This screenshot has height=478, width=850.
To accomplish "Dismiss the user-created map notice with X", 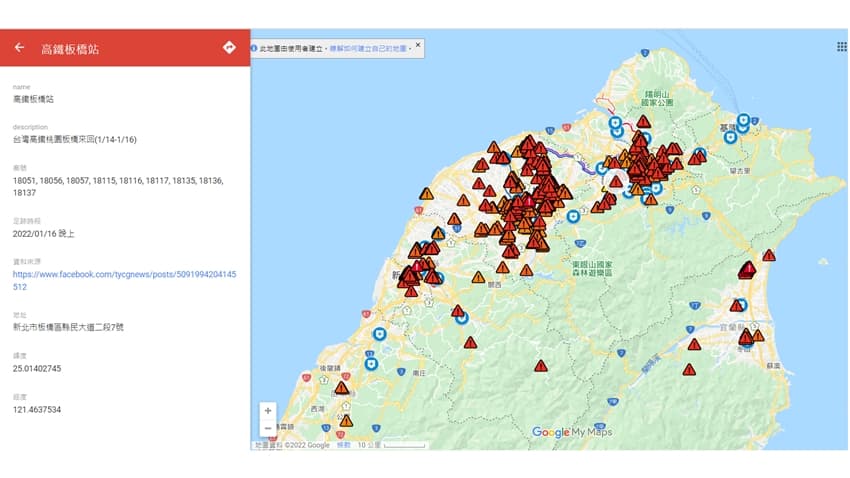I will click(418, 45).
